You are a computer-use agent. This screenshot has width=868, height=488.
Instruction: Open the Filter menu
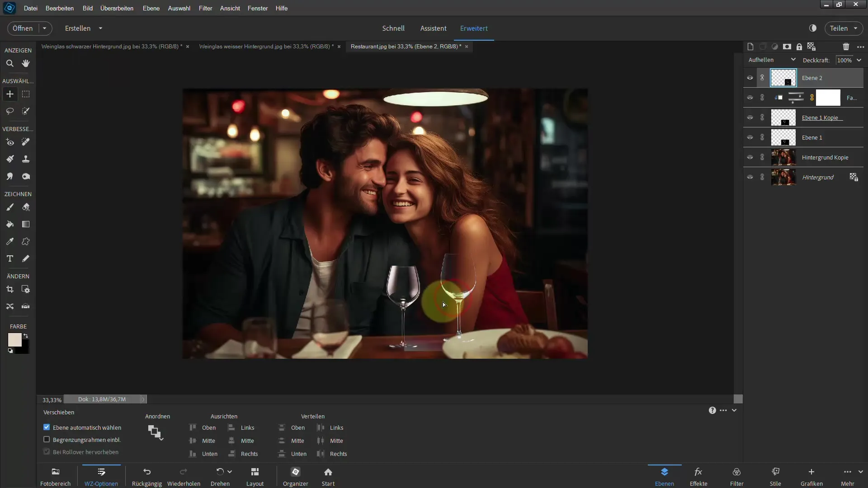(x=205, y=8)
